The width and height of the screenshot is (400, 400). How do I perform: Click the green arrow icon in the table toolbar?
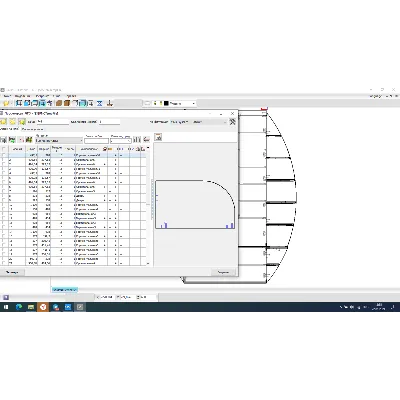point(12,140)
